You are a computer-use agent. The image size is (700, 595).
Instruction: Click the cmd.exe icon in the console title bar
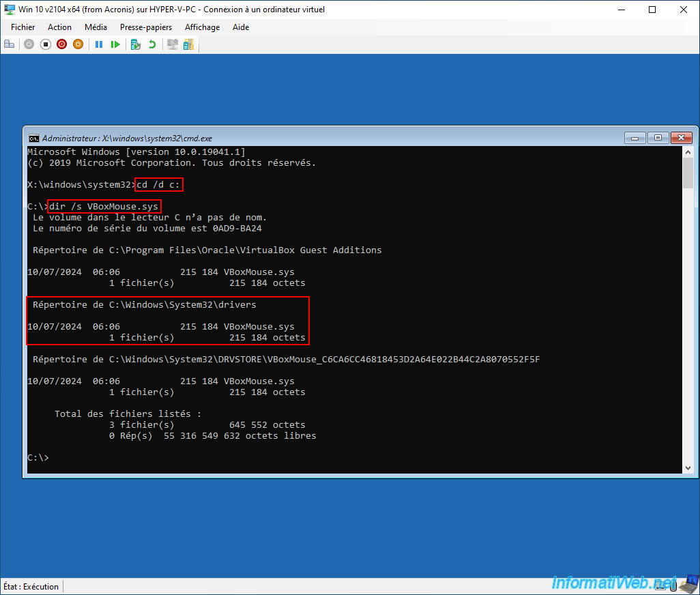tap(34, 139)
